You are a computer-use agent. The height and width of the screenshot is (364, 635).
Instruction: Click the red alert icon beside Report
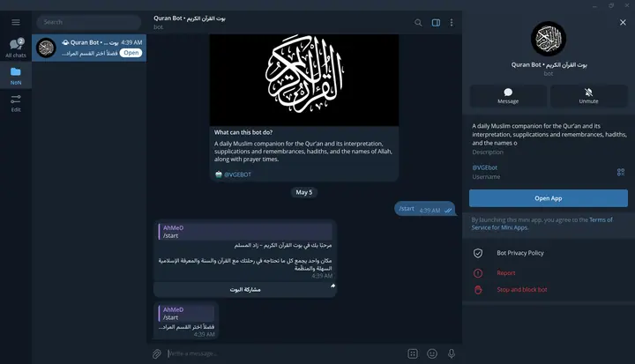[478, 273]
